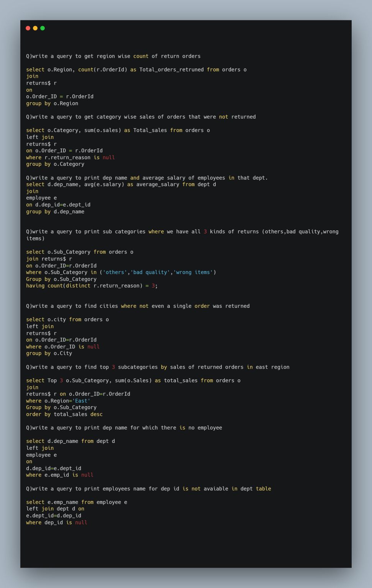
Task: Click the 'order by total_sales desc' line
Action: [x=64, y=414]
